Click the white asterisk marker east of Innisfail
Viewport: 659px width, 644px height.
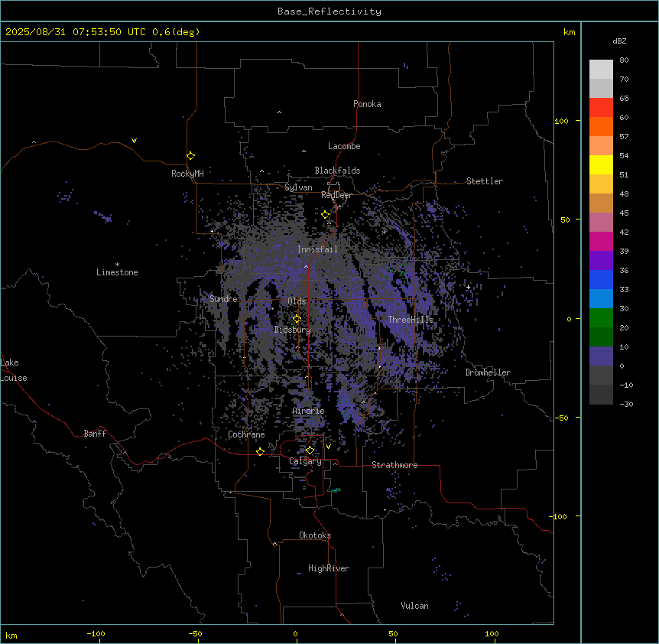coord(384,232)
